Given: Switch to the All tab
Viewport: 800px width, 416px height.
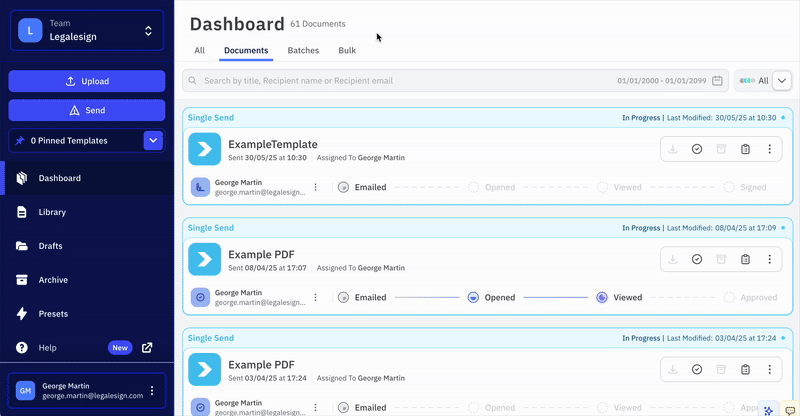Looking at the screenshot, I should 199,51.
